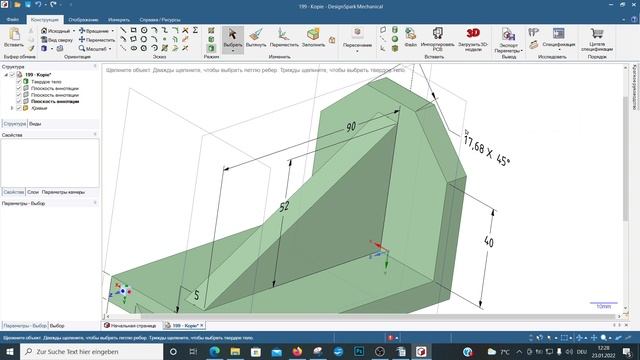
Task: Switch to the Виды panel tab
Action: (x=35, y=124)
